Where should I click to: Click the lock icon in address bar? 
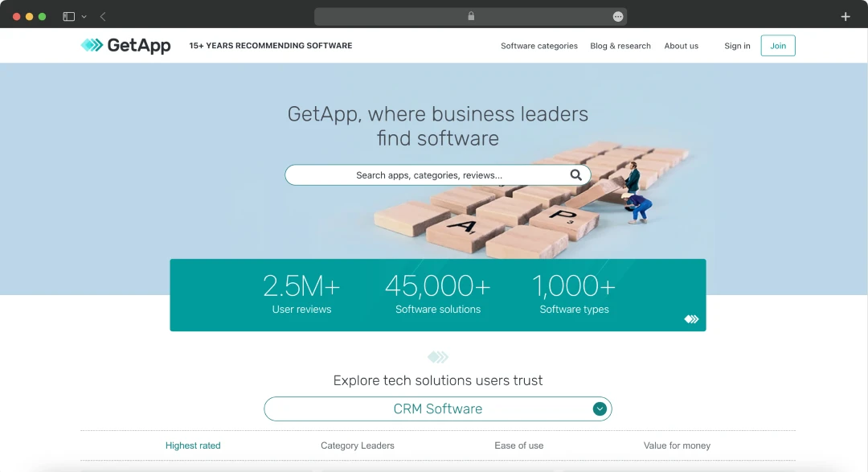point(471,16)
